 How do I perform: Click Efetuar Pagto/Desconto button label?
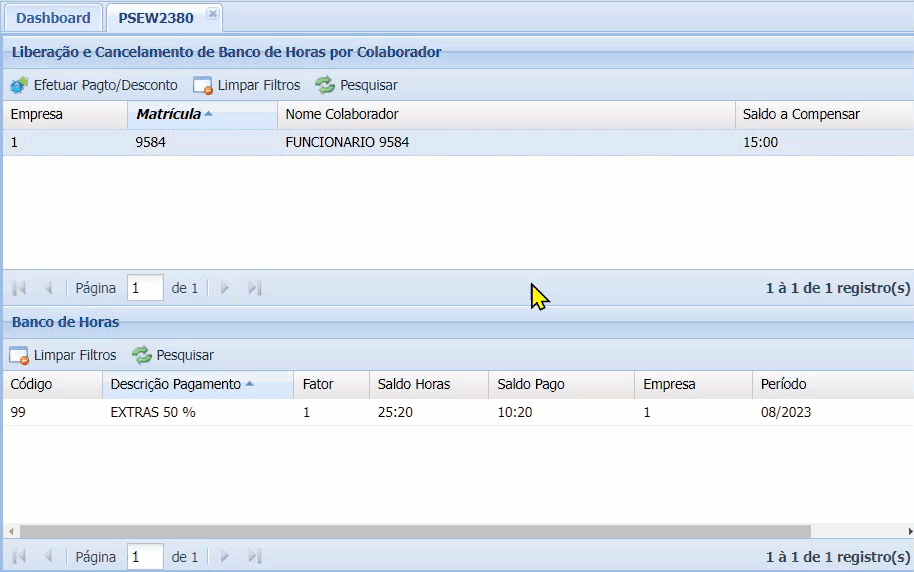[106, 85]
